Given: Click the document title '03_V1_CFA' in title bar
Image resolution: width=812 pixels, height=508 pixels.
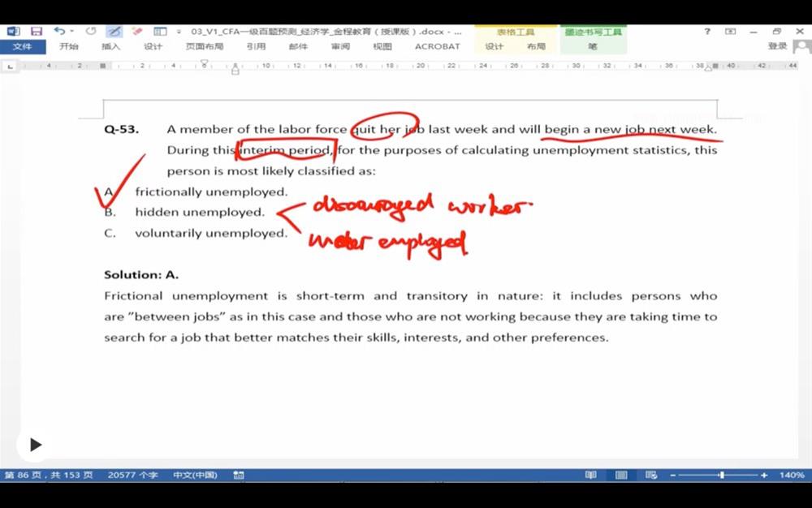Looking at the screenshot, I should tap(215, 32).
